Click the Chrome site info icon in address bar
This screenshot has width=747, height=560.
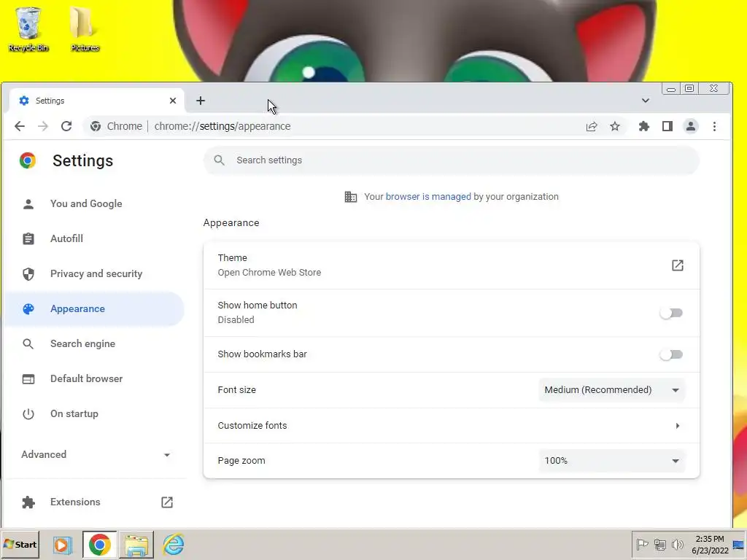96,126
